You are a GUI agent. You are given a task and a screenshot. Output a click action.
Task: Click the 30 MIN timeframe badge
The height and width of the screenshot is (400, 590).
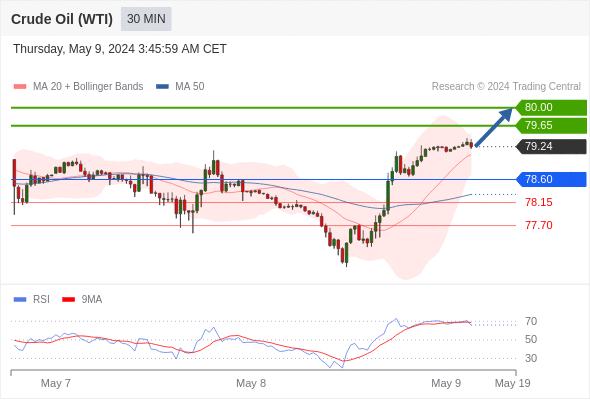[x=146, y=19]
